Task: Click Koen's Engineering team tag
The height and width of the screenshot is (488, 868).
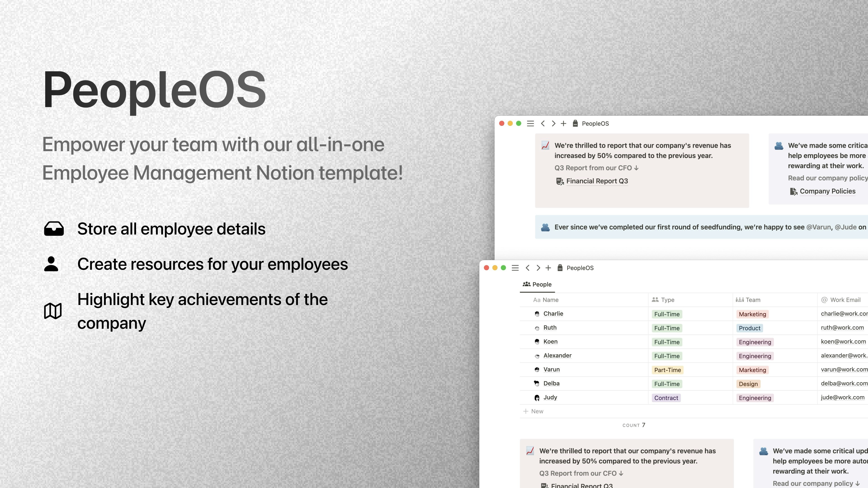Action: pyautogui.click(x=755, y=342)
